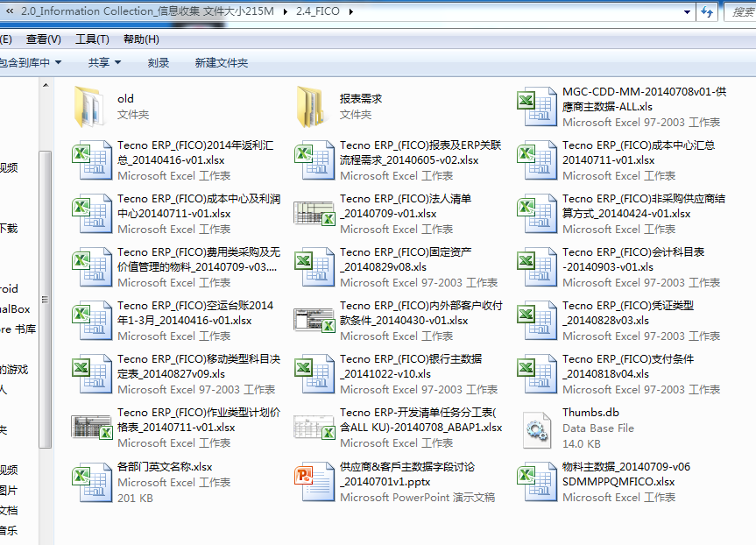Expand arrow after 2.4_FICO breadcrumb
756x545 pixels.
point(351,11)
